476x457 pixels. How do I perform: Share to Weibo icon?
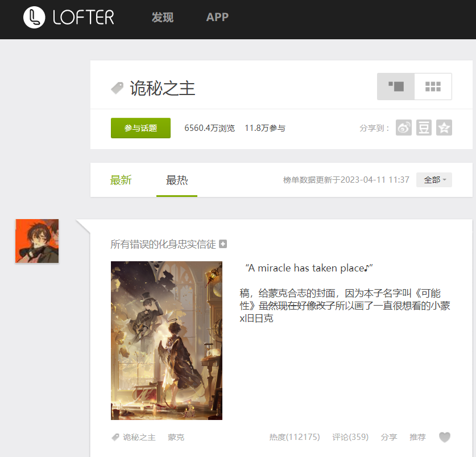pyautogui.click(x=404, y=128)
